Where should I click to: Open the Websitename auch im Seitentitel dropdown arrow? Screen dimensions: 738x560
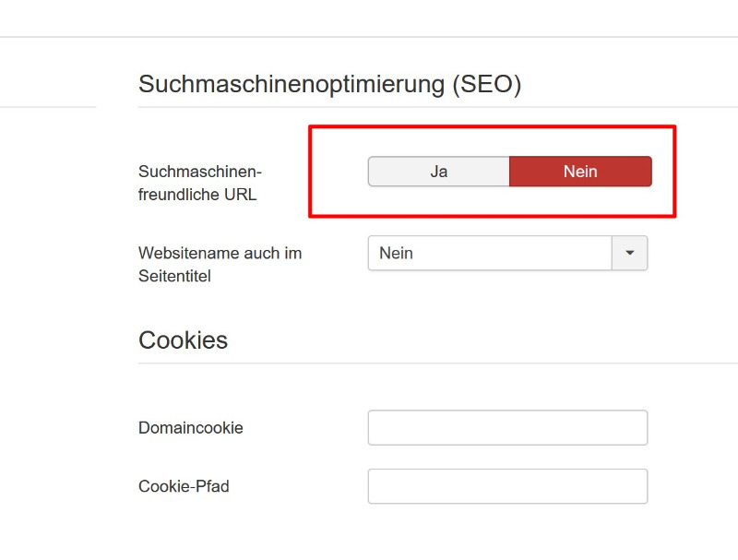coord(629,253)
